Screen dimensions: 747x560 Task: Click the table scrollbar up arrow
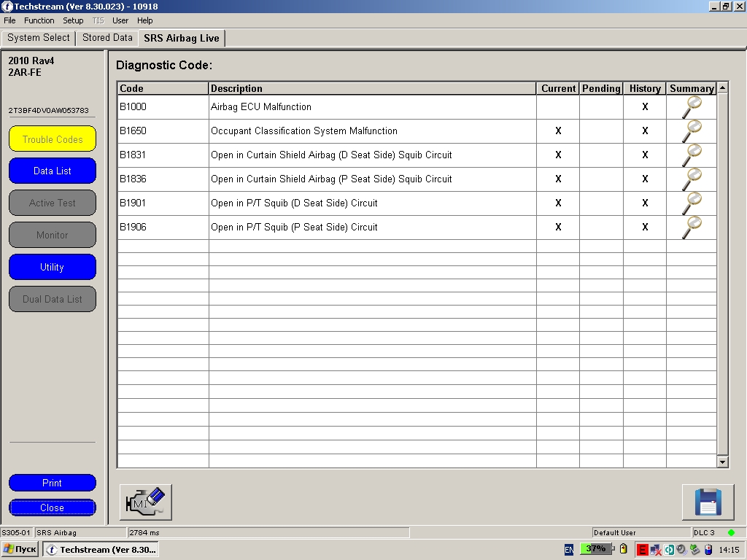point(723,88)
